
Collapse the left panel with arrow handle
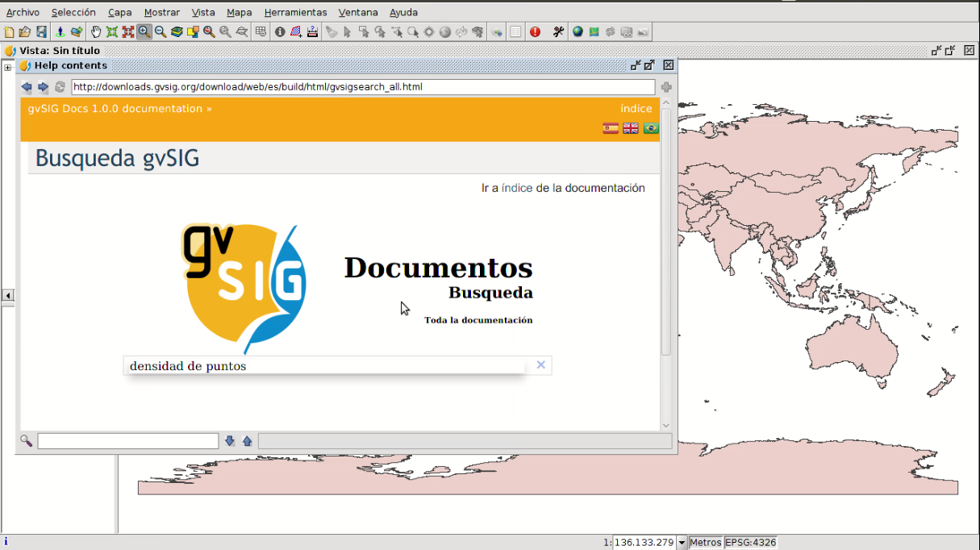[x=8, y=296]
